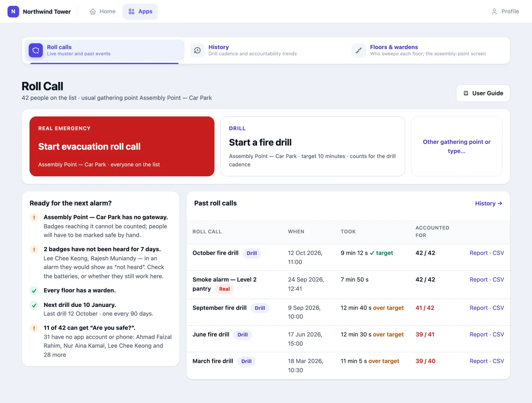Choose Other gathering point or type
The image size is (532, 403).
[x=457, y=146]
